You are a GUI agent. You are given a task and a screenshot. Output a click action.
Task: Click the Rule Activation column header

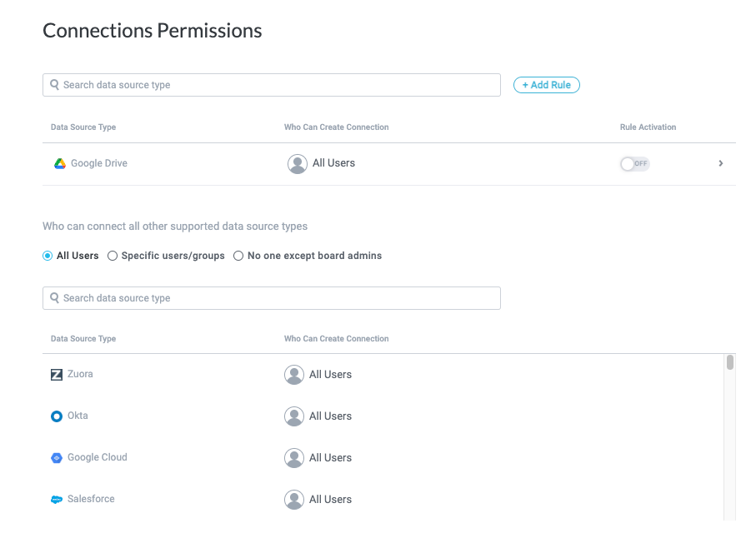click(648, 127)
